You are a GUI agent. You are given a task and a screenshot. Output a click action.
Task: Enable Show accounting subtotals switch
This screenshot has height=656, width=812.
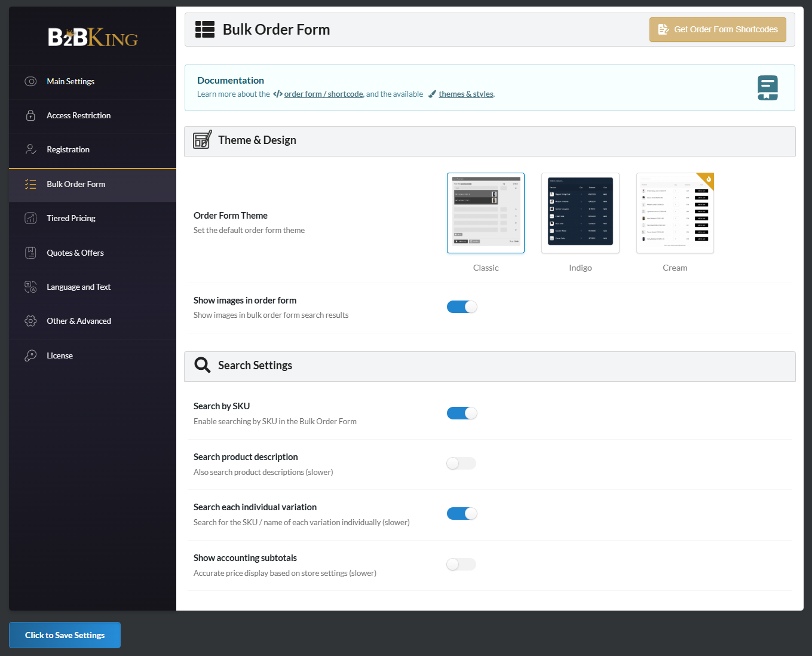coord(461,565)
